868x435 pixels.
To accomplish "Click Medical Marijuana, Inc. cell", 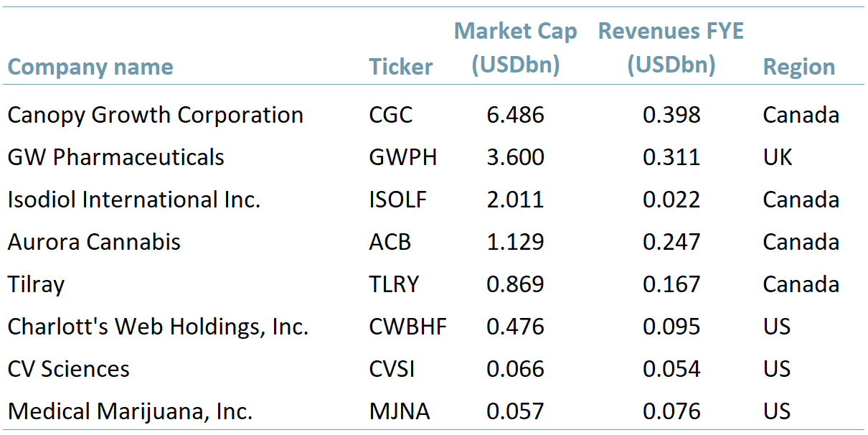I will pyautogui.click(x=130, y=411).
